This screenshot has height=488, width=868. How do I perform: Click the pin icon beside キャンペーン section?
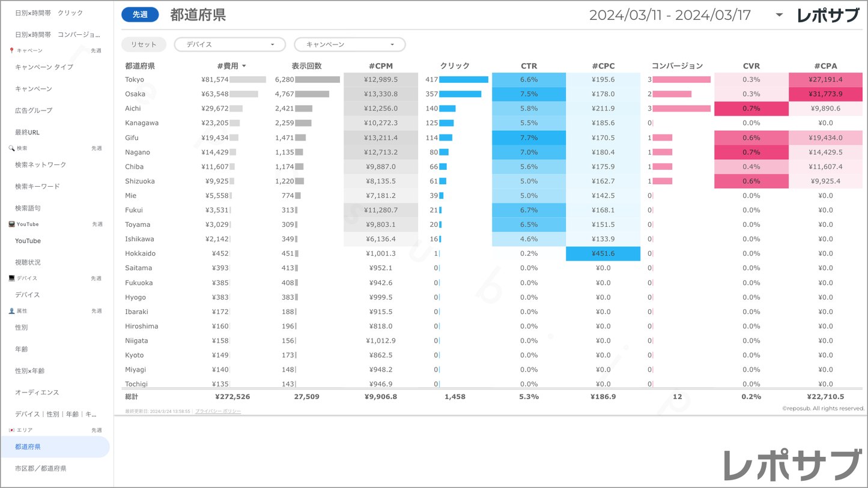11,51
